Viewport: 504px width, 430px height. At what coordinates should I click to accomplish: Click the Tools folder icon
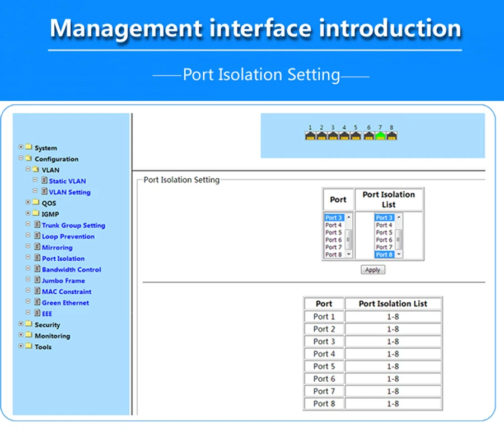29,346
